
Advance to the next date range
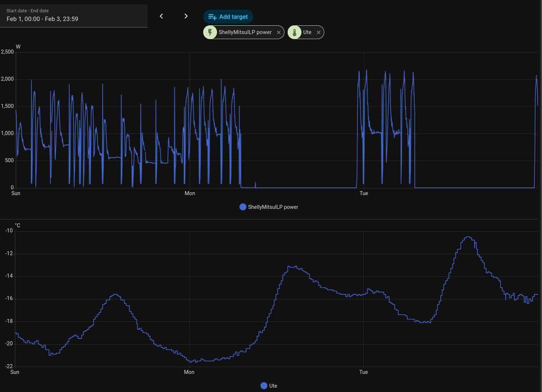(186, 16)
